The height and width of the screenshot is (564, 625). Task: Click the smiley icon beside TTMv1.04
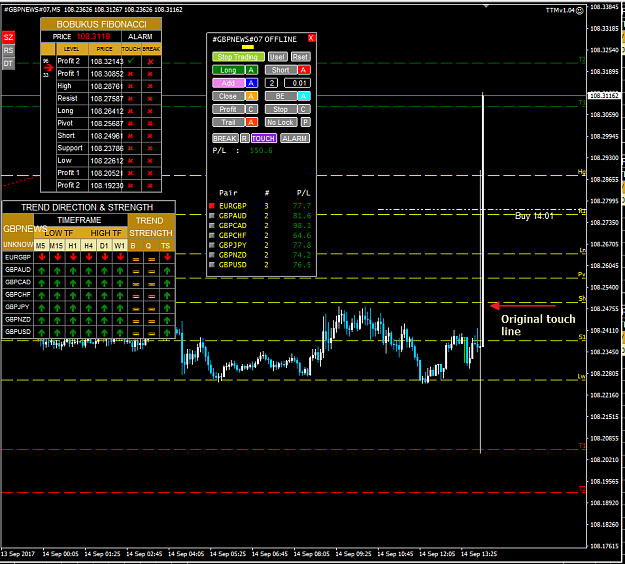click(580, 11)
